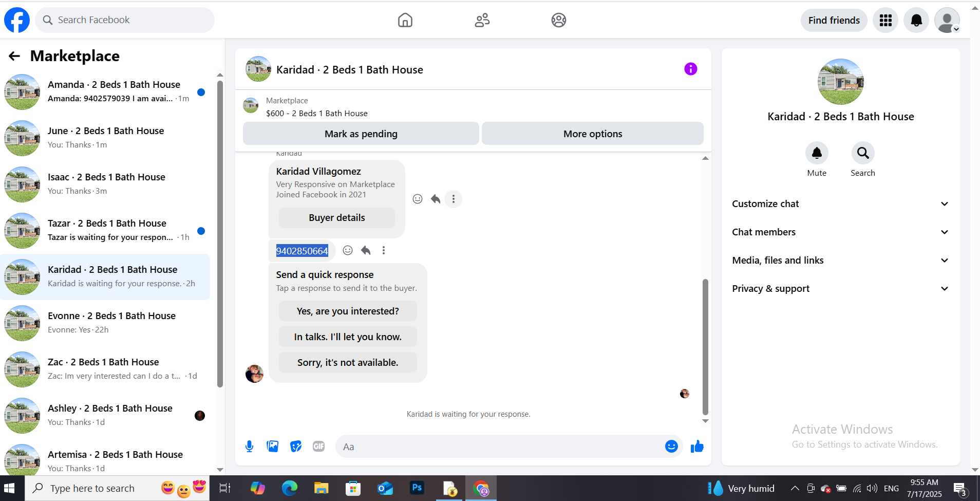Screen dimensions: 980x501
Task: Open the Groups icon in top navigation
Action: coord(559,20)
